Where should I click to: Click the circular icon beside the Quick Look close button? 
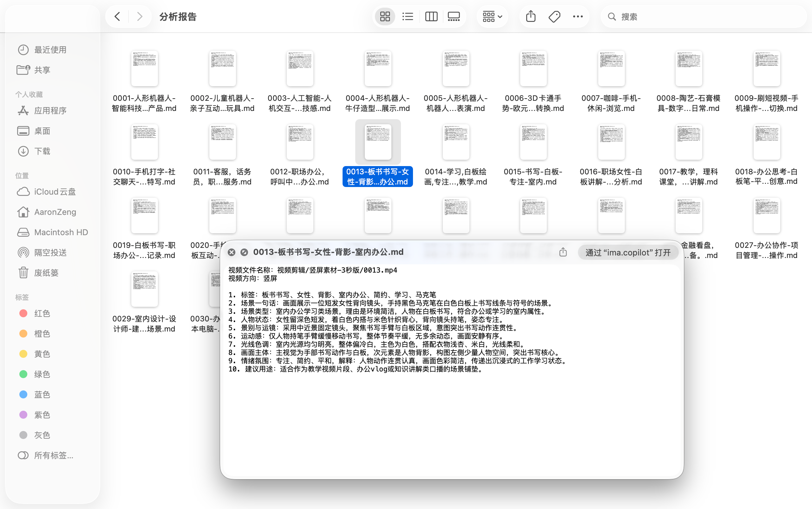point(244,252)
